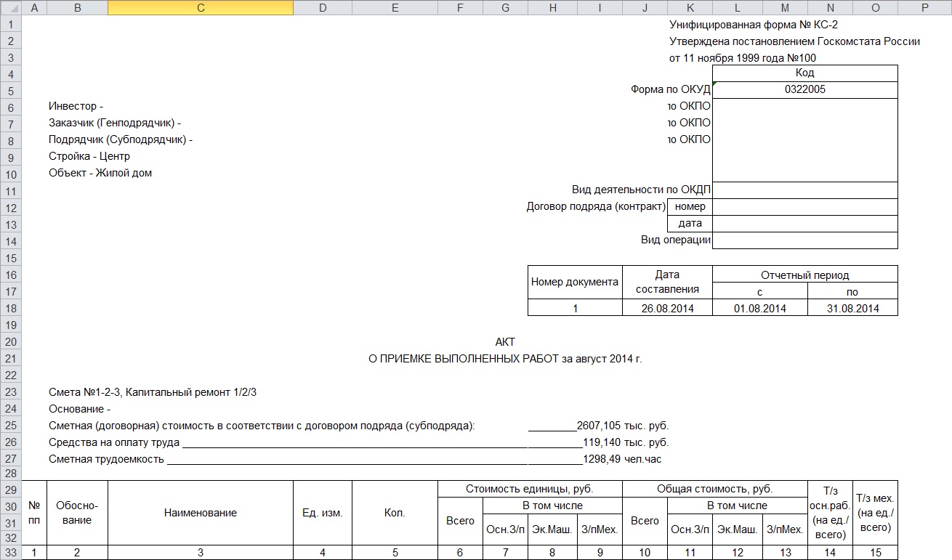Select the 'Инвестор -' cell
952x560 pixels.
coord(76,107)
